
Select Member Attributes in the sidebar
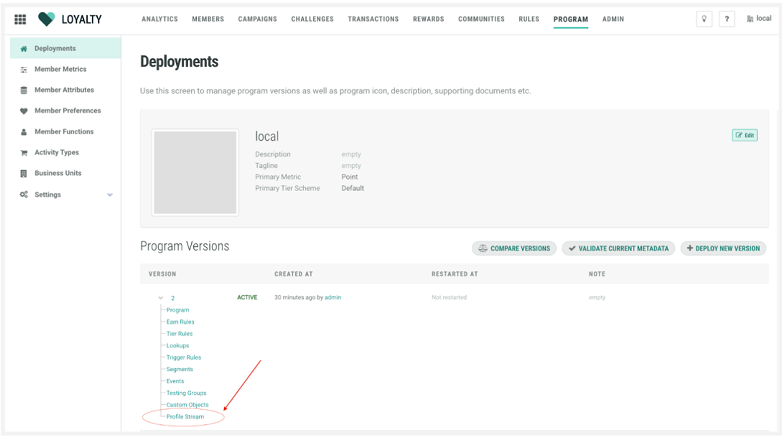pyautogui.click(x=64, y=90)
